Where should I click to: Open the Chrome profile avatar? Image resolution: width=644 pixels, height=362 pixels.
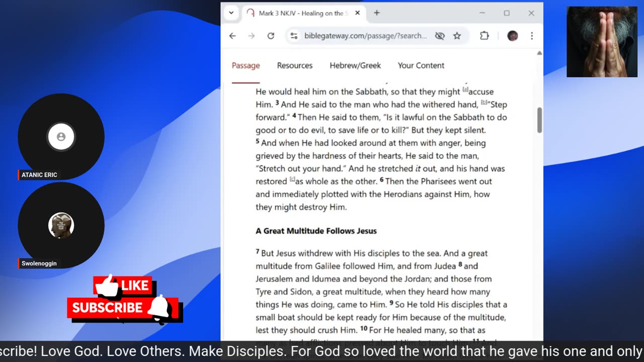click(513, 36)
